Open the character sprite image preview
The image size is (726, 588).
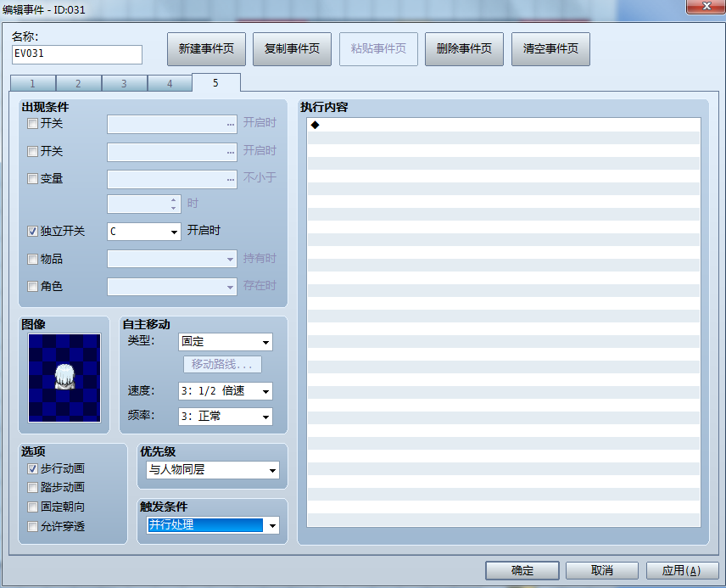[x=64, y=378]
